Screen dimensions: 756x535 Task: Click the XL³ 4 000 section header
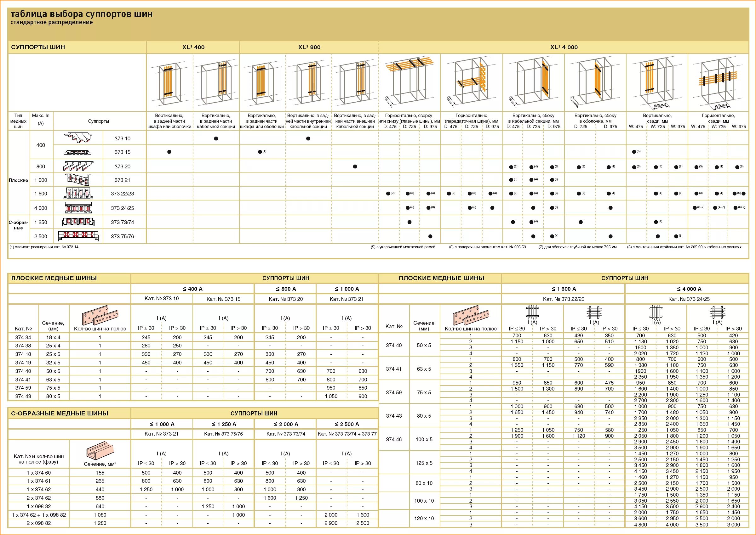564,47
